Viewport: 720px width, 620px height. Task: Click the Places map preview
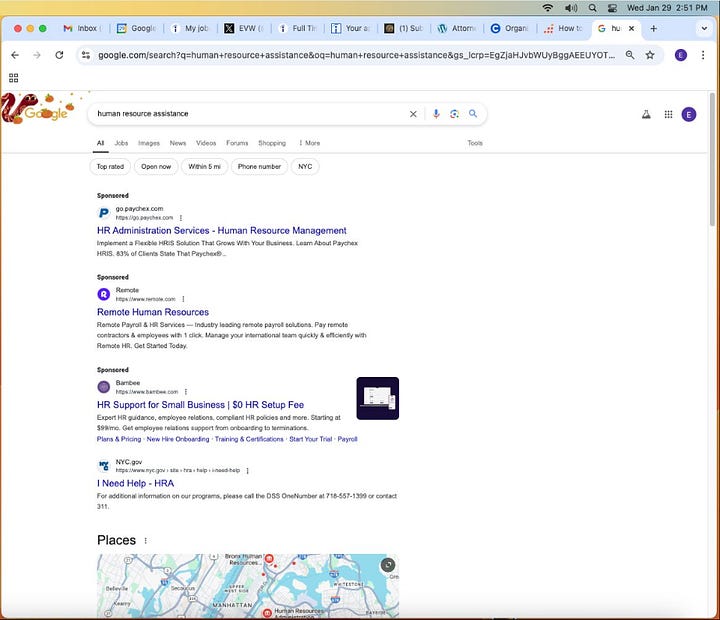[248, 586]
